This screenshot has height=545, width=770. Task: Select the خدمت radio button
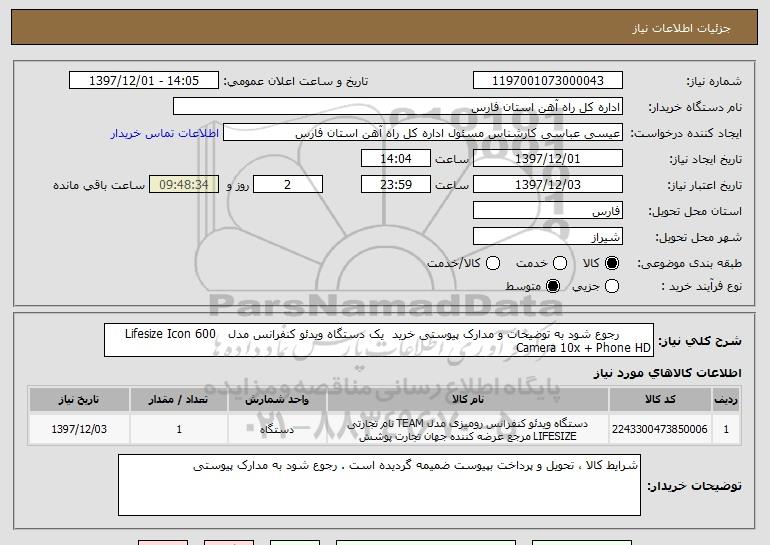point(560,263)
